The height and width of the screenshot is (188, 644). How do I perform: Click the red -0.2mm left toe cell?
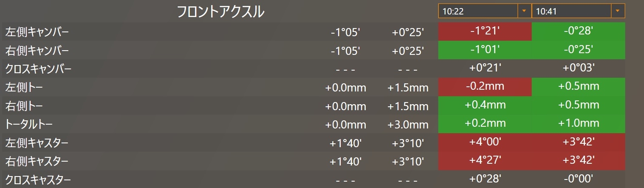point(485,87)
